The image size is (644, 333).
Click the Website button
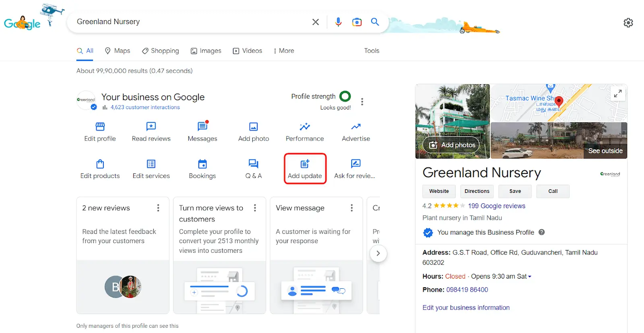(x=439, y=191)
